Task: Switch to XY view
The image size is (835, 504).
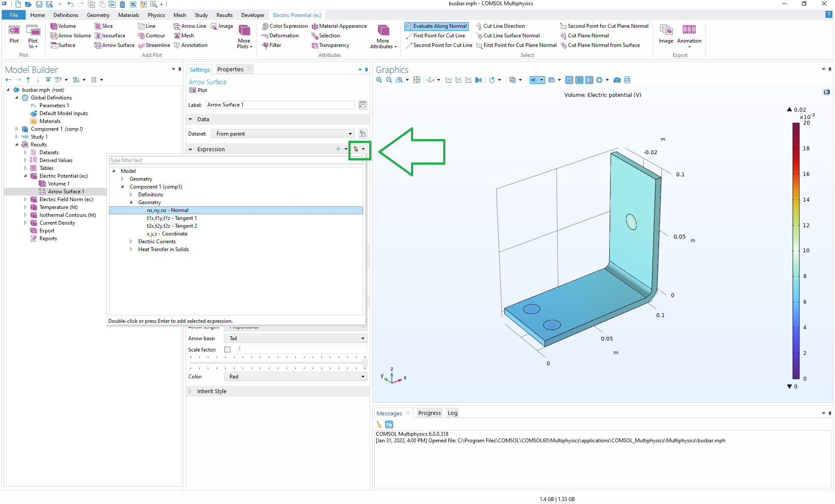Action: 448,80
